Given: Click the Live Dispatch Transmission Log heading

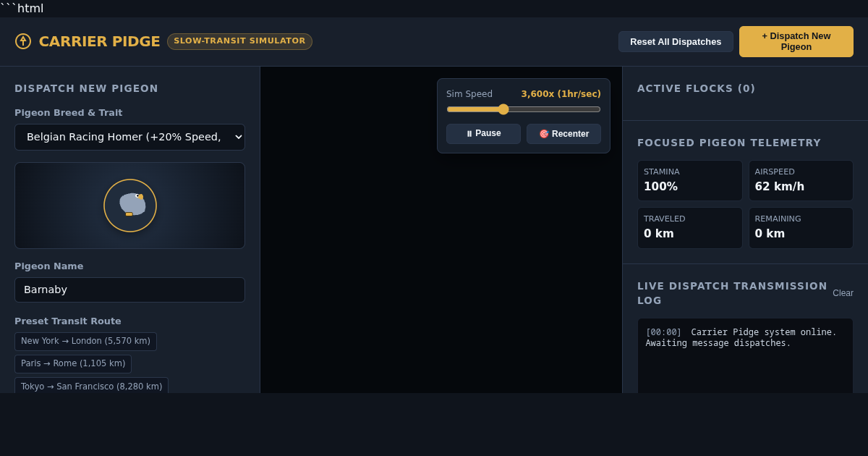Looking at the screenshot, I should click(732, 293).
